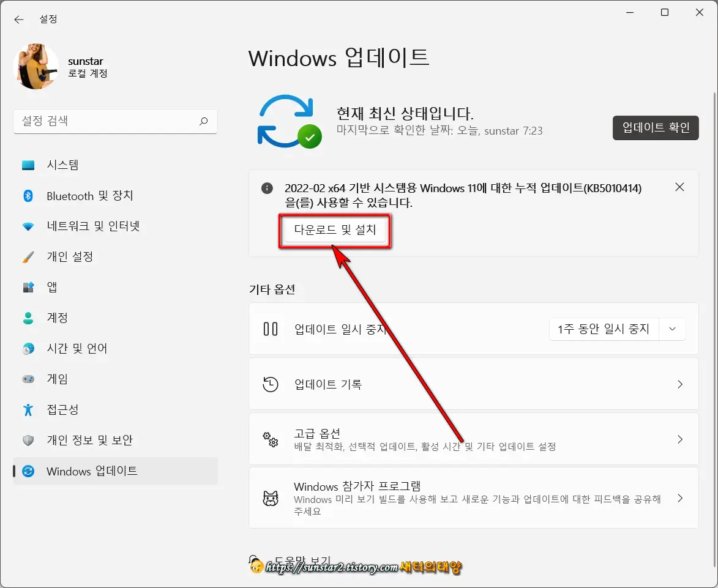
Task: Select the 시스템 sidebar icon
Action: pos(28,165)
